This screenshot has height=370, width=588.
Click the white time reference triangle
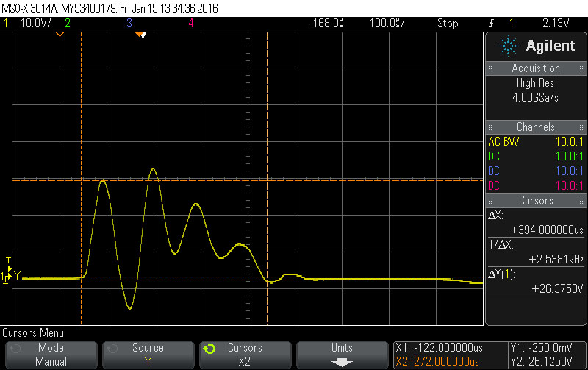point(144,35)
